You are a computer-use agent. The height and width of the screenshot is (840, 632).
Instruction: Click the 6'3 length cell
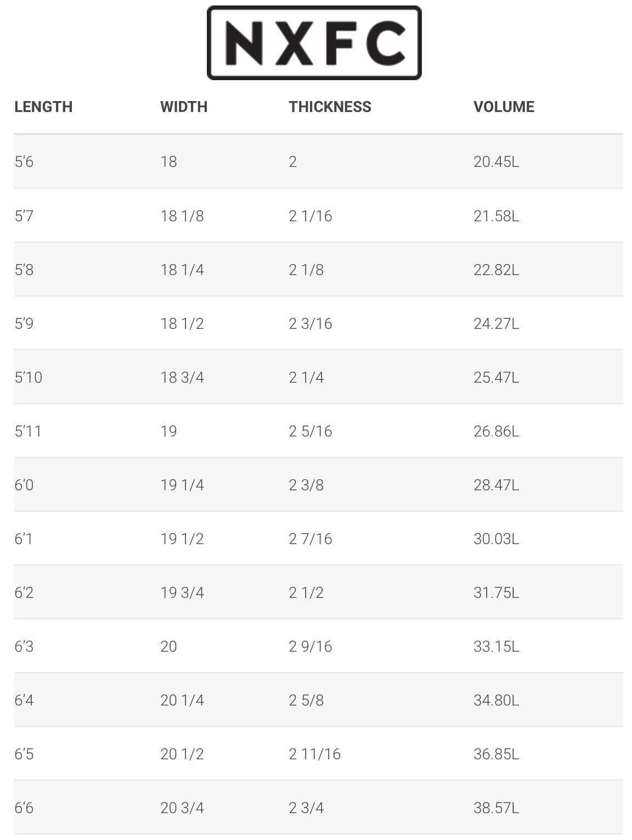24,646
